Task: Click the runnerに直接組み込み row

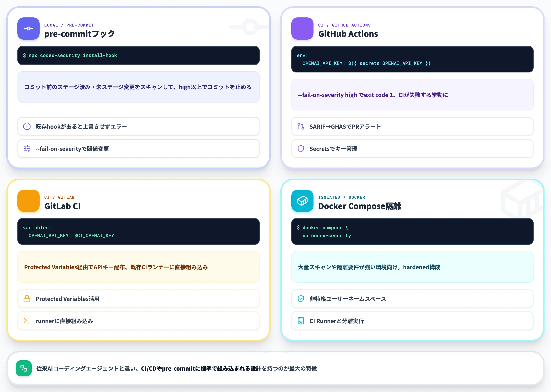Action: (139, 321)
